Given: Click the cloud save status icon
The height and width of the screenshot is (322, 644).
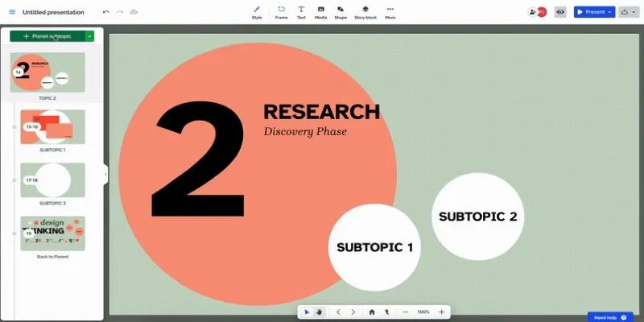Looking at the screenshot, I should (134, 12).
